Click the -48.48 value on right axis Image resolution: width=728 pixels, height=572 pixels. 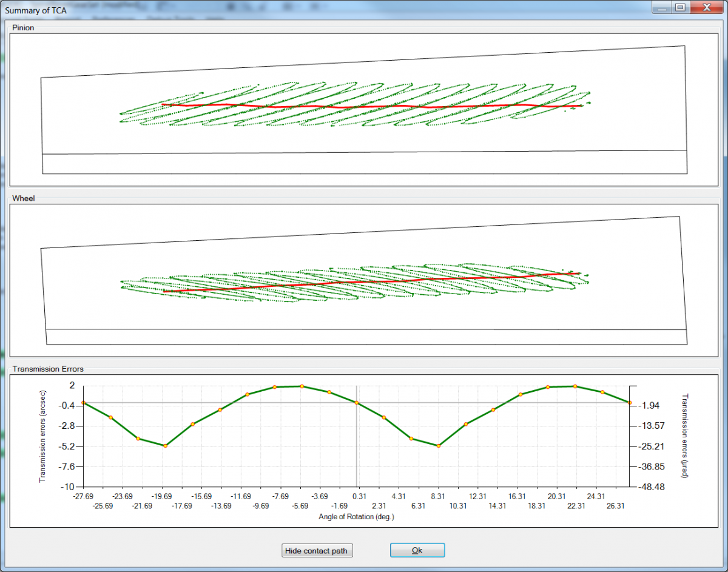pos(649,487)
